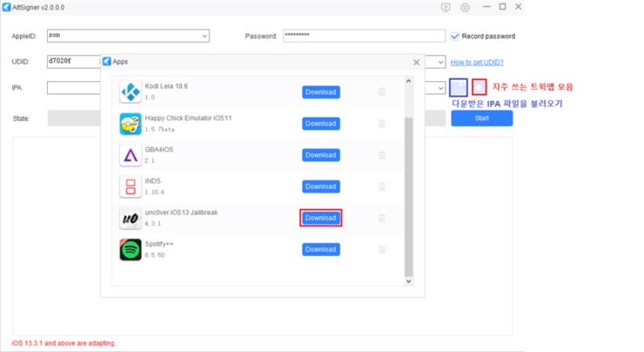Viewport: 644px width, 352px height.
Task: Delete the Happy Chick Emulator entry
Action: click(381, 124)
